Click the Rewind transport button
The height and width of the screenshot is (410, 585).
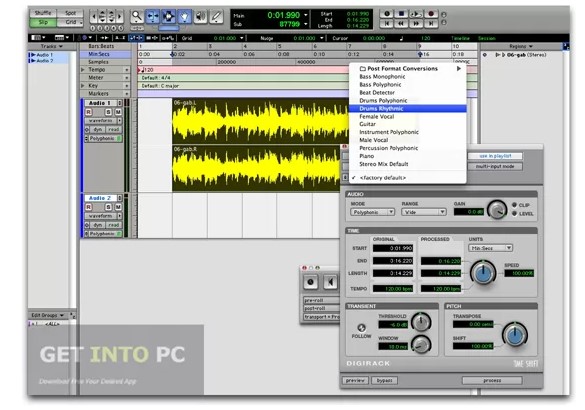(401, 24)
